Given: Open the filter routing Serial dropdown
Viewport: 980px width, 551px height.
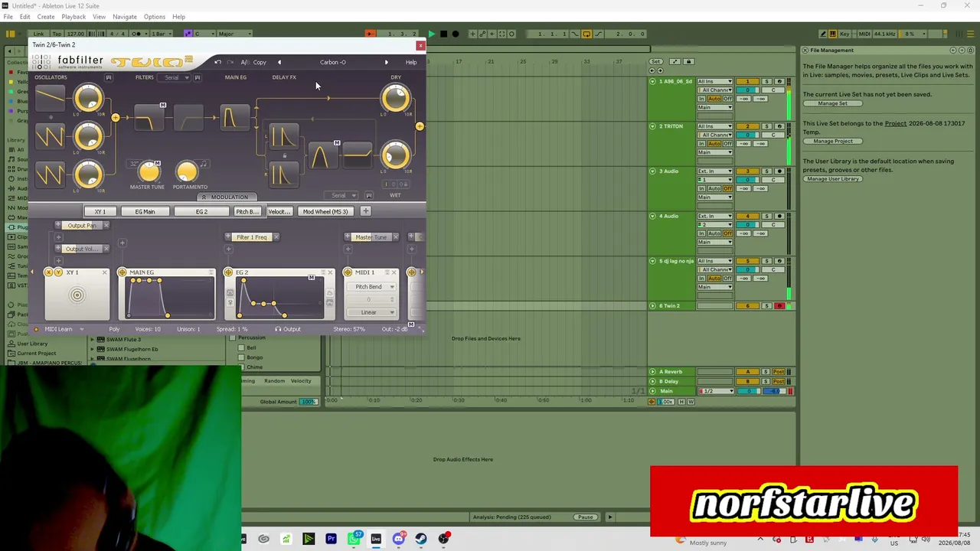Looking at the screenshot, I should click(x=175, y=77).
